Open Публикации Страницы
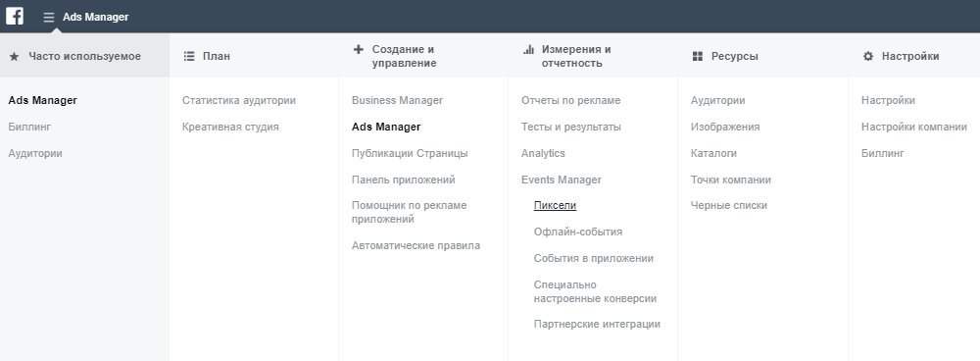This screenshot has width=980, height=361. tap(410, 153)
